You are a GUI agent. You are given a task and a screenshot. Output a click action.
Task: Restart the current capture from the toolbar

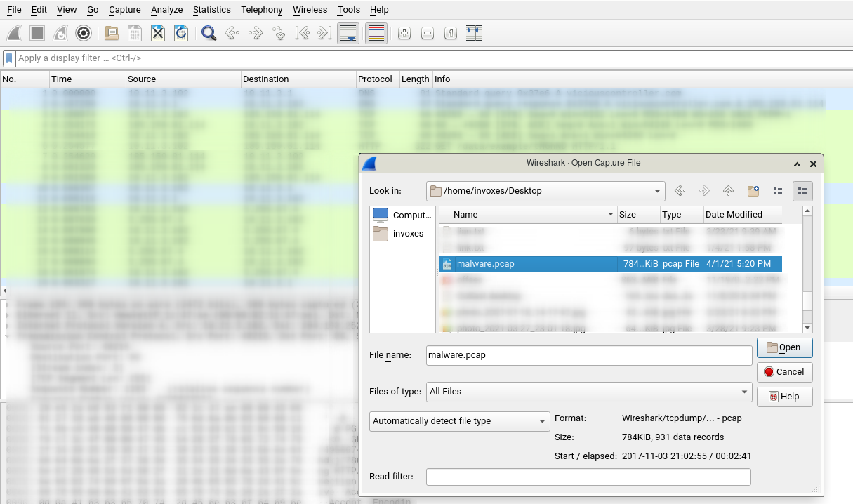coord(60,33)
